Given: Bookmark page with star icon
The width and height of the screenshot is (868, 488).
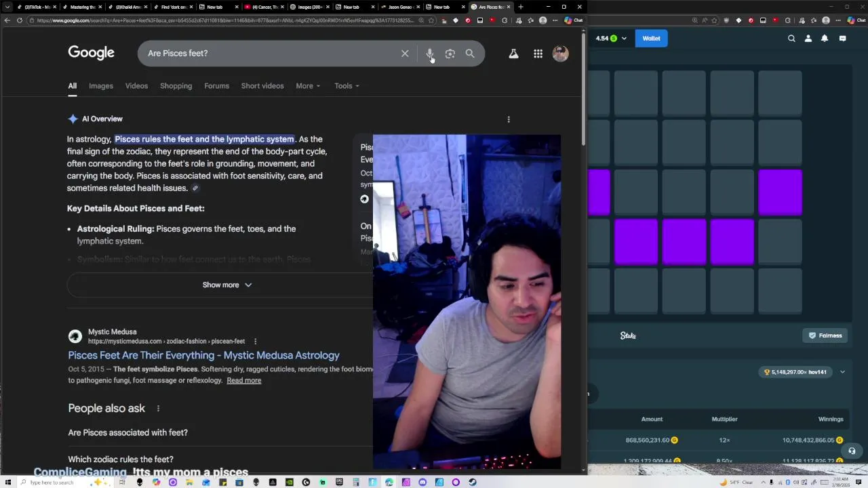Looking at the screenshot, I should pos(431,20).
